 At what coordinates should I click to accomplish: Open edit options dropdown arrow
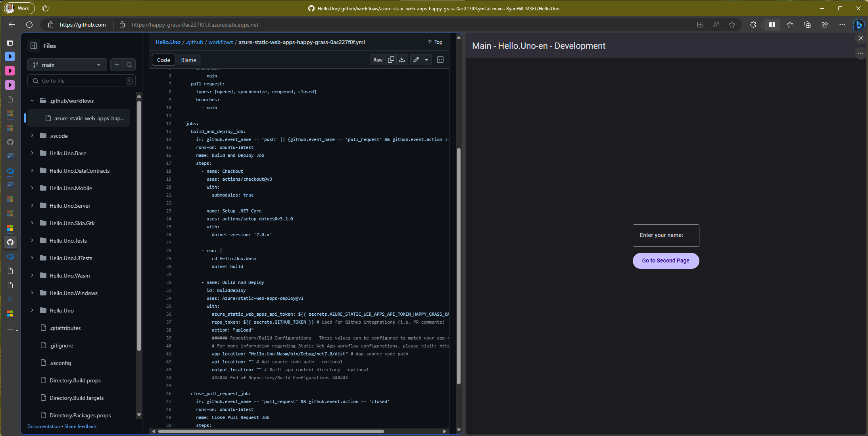tap(426, 60)
